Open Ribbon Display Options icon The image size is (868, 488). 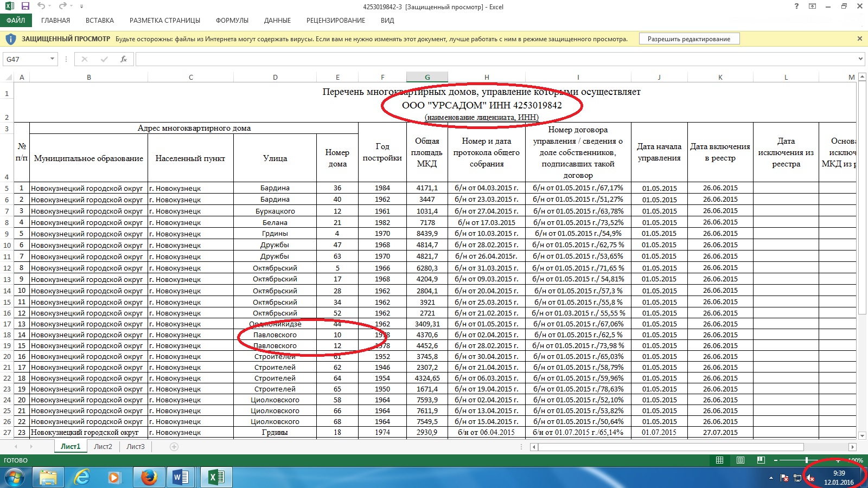click(812, 7)
